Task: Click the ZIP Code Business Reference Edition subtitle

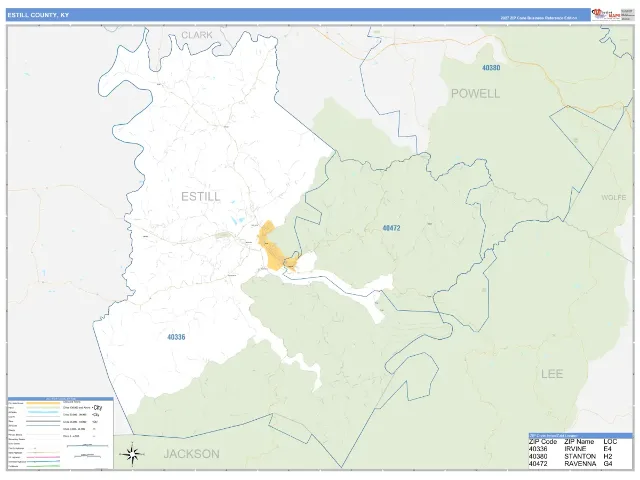Action: click(539, 18)
